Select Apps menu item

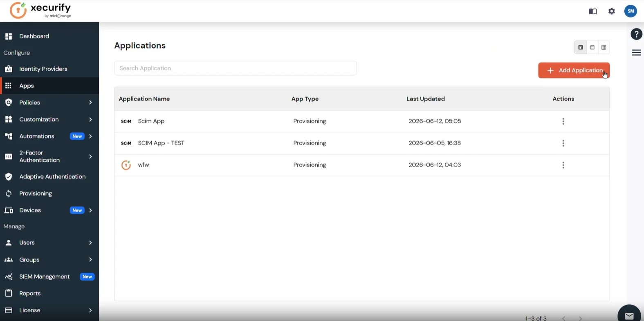coord(49,86)
